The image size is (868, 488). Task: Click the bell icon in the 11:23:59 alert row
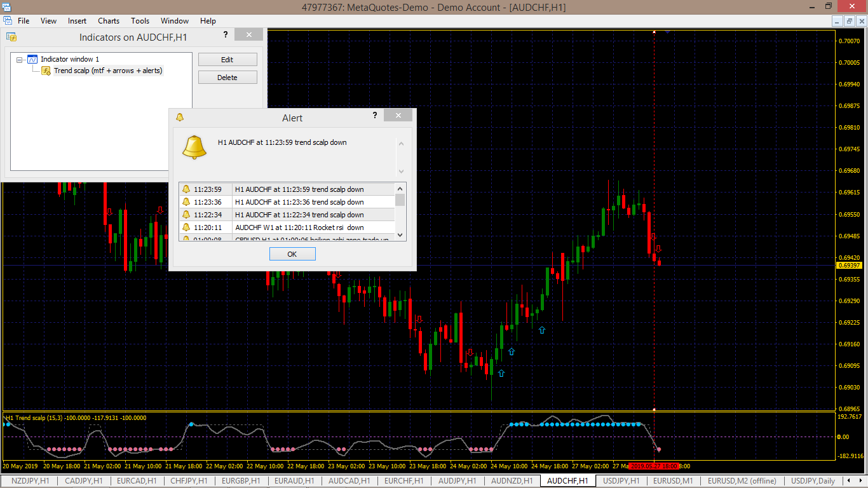186,189
